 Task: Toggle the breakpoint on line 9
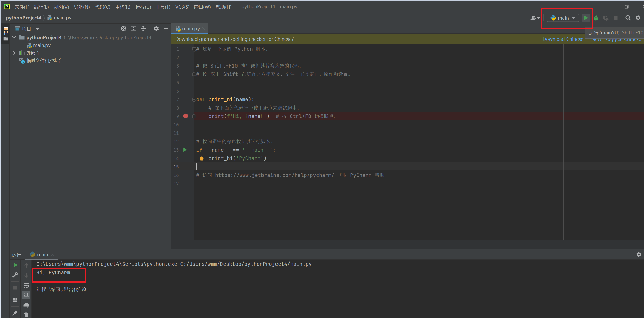pyautogui.click(x=186, y=116)
